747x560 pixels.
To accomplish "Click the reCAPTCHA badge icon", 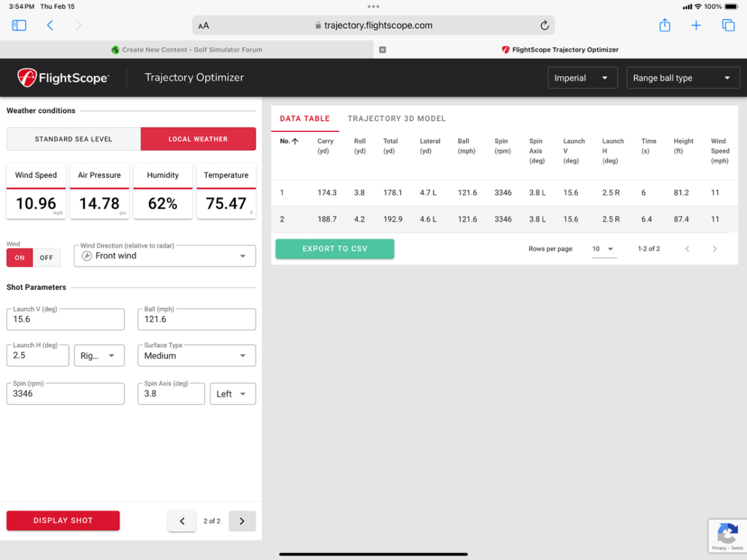I will 727,533.
